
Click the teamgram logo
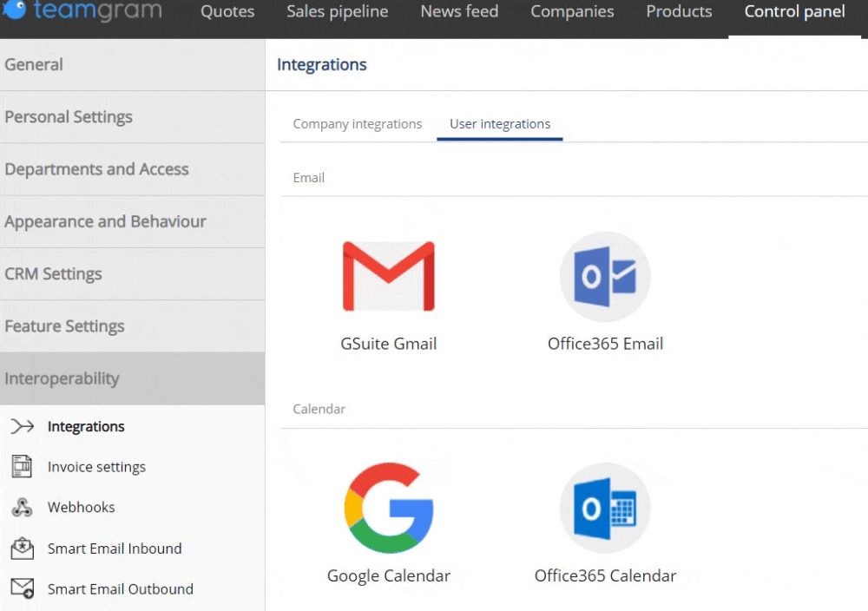point(82,10)
